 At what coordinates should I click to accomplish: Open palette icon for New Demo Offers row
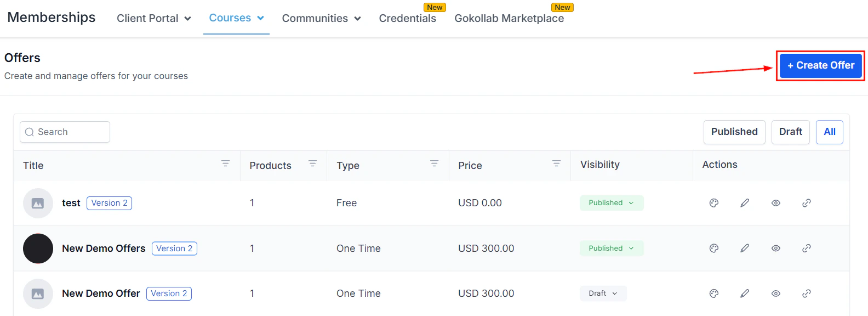[714, 249]
